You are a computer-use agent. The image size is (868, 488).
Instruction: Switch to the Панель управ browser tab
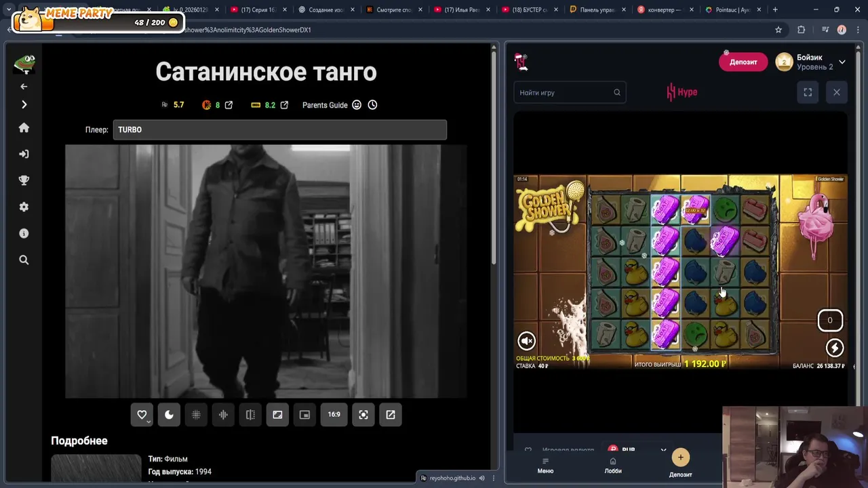[598, 9]
